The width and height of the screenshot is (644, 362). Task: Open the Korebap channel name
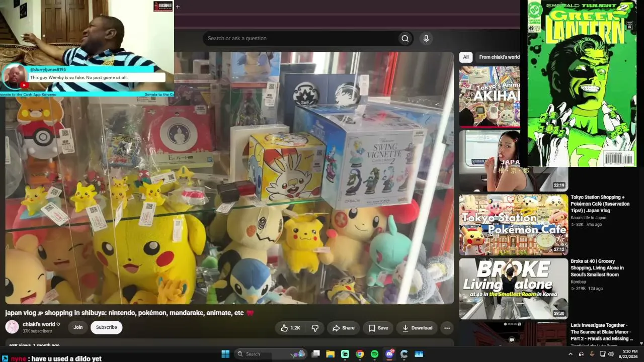[x=578, y=282]
